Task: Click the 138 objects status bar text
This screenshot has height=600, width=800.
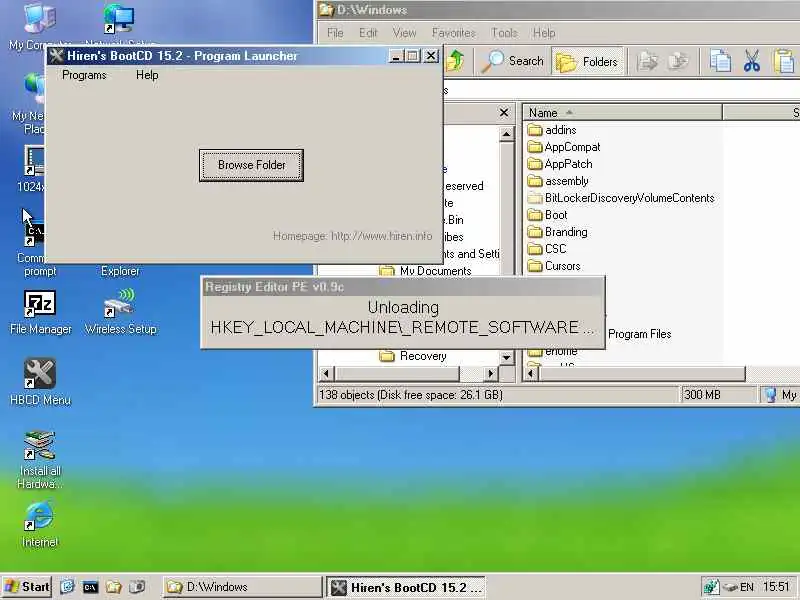Action: click(411, 395)
